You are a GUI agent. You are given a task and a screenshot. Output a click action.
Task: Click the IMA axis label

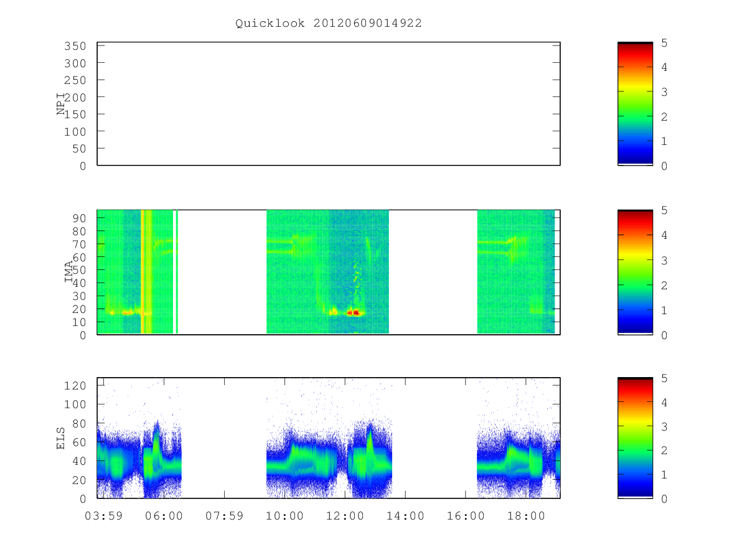[68, 272]
